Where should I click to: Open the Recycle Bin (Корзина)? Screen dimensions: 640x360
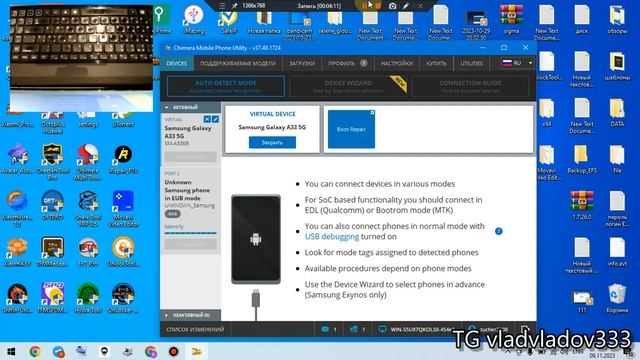click(x=617, y=298)
